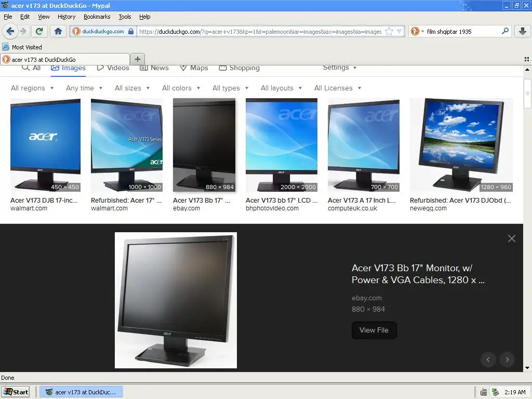Image resolution: width=532 pixels, height=399 pixels.
Task: Expand the Settings dropdown
Action: point(340,68)
